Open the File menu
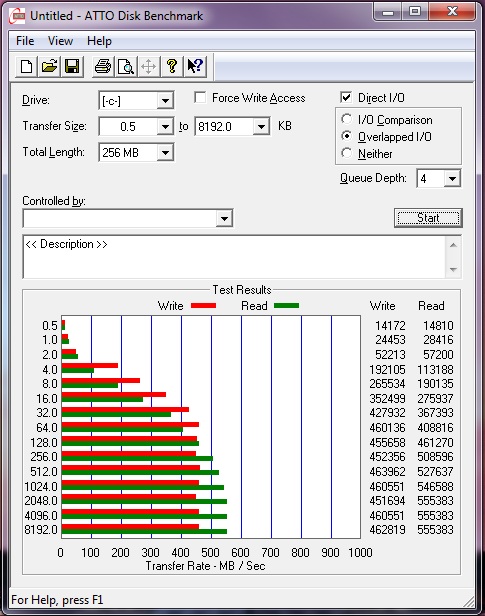485x616 pixels. 25,41
